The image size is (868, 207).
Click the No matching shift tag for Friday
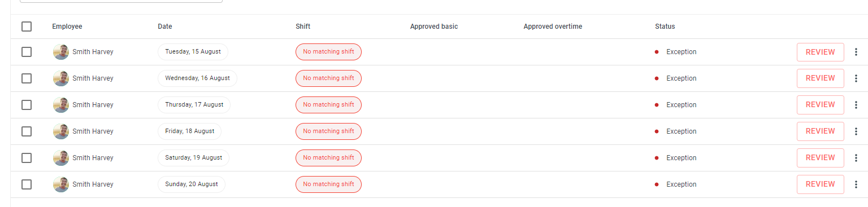click(x=328, y=131)
